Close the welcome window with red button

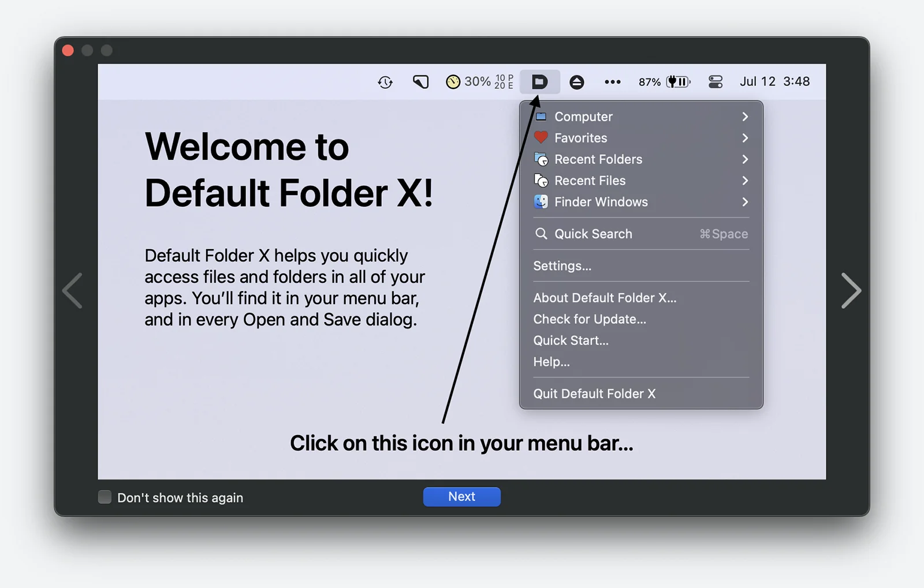[x=68, y=50]
